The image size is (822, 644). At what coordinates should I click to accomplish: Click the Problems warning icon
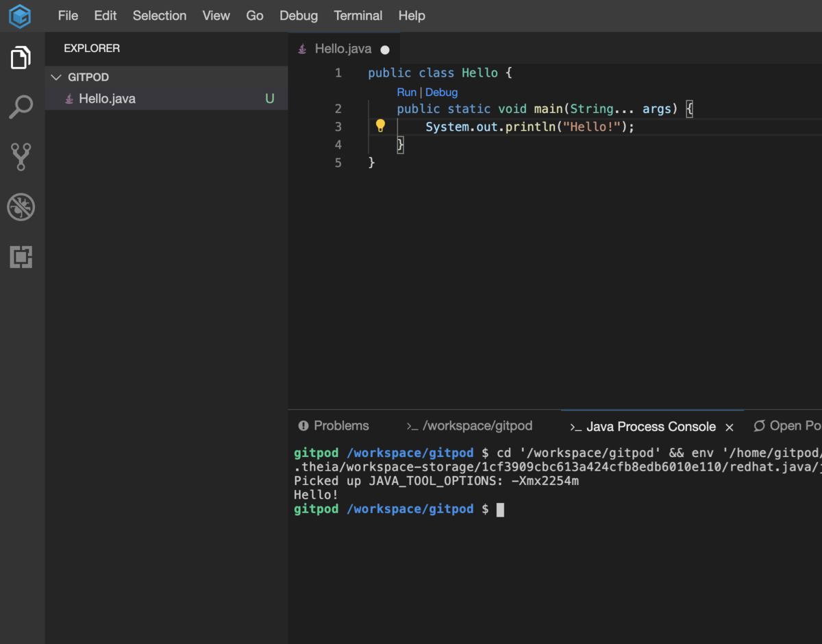coord(303,426)
